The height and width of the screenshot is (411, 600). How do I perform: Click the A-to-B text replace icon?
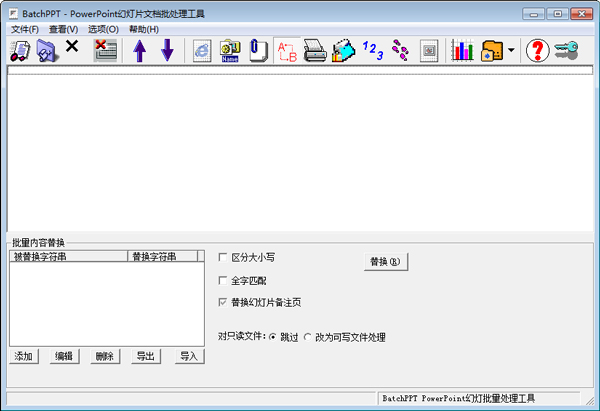coord(287,50)
